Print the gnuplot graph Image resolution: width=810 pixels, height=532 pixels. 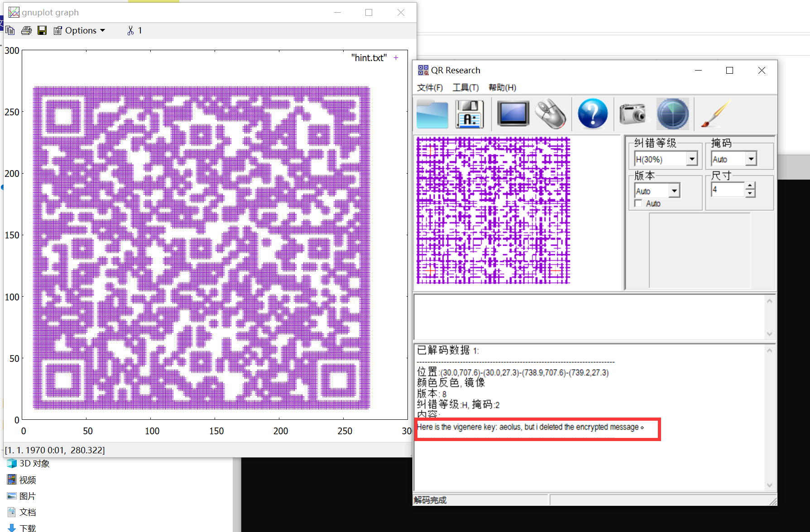click(26, 30)
